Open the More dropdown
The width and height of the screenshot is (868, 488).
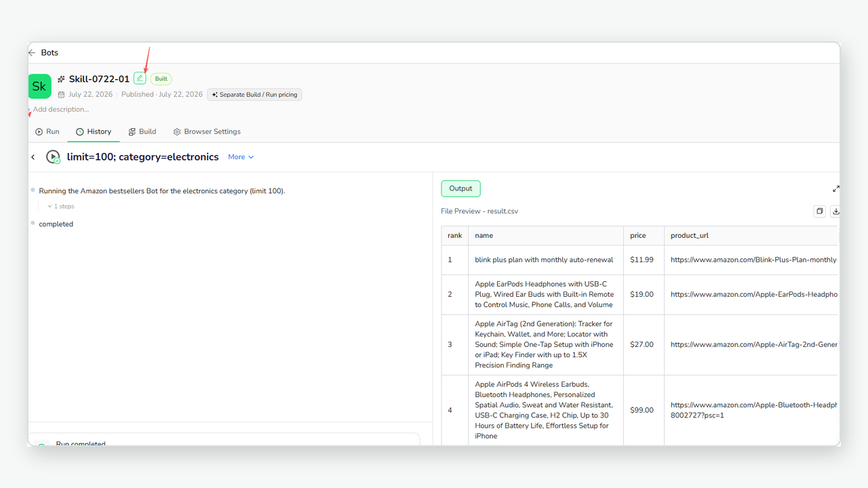(241, 157)
